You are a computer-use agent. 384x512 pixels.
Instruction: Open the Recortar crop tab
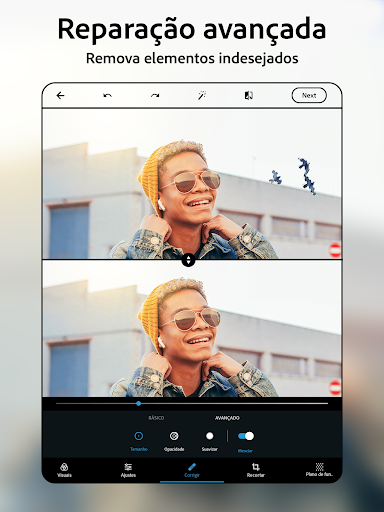pos(256,470)
